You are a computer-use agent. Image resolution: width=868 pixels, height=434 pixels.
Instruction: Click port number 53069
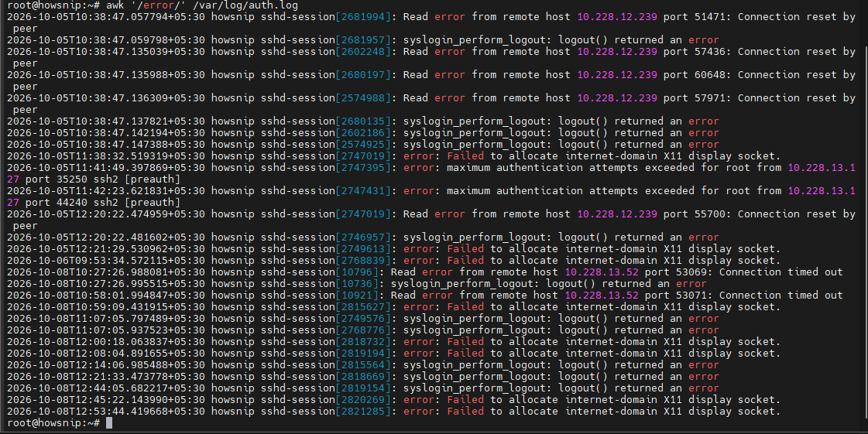click(691, 272)
